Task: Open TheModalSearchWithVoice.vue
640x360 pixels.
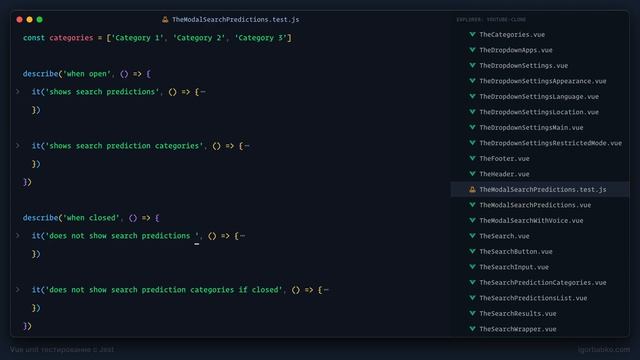Action: click(531, 221)
